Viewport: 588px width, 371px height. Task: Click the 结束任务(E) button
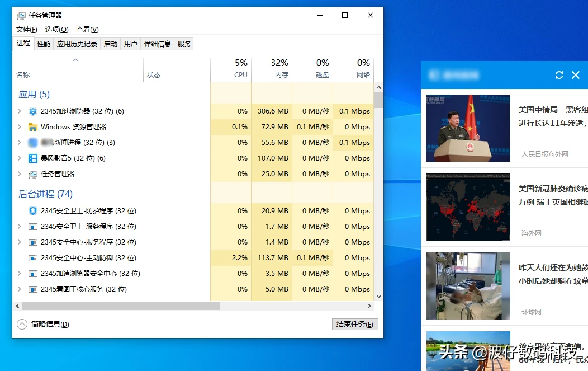point(355,324)
